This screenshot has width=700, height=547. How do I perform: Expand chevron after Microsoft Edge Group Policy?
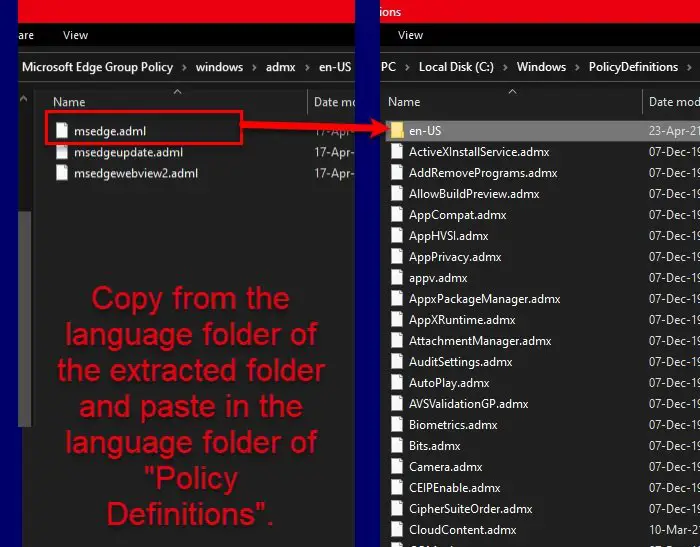point(184,68)
